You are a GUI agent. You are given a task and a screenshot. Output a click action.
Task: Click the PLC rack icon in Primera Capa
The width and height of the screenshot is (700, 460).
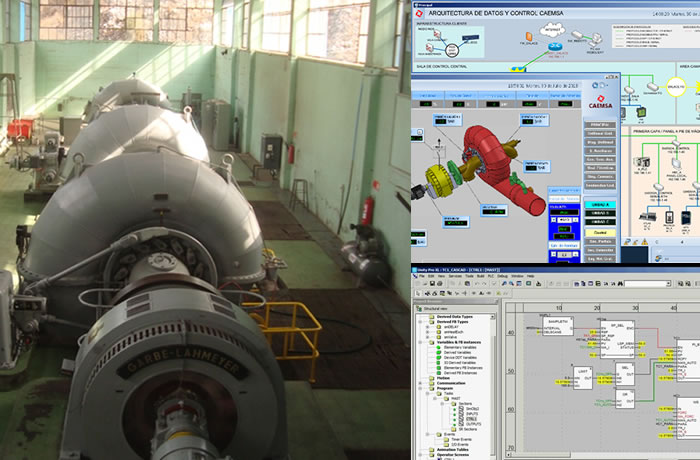pyautogui.click(x=642, y=162)
